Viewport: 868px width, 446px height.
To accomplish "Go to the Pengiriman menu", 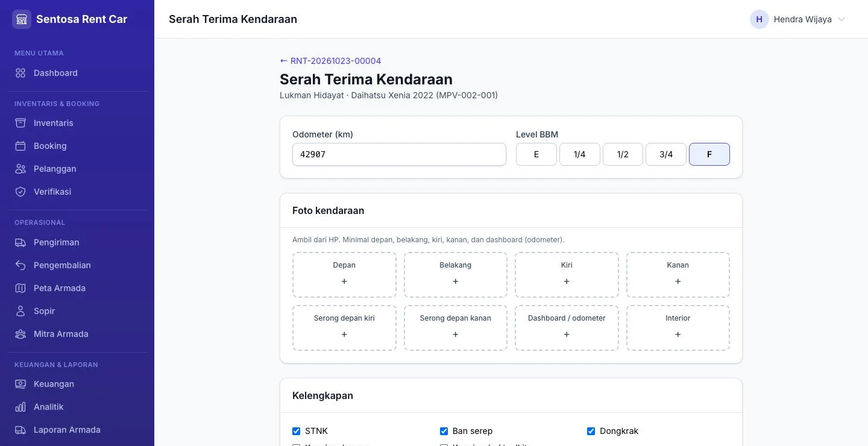I will pos(77,242).
